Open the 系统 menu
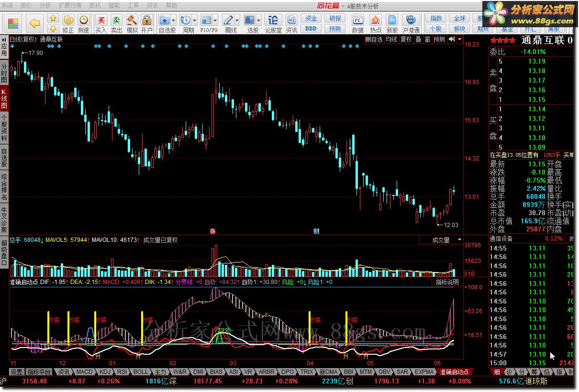 [x=8, y=6]
